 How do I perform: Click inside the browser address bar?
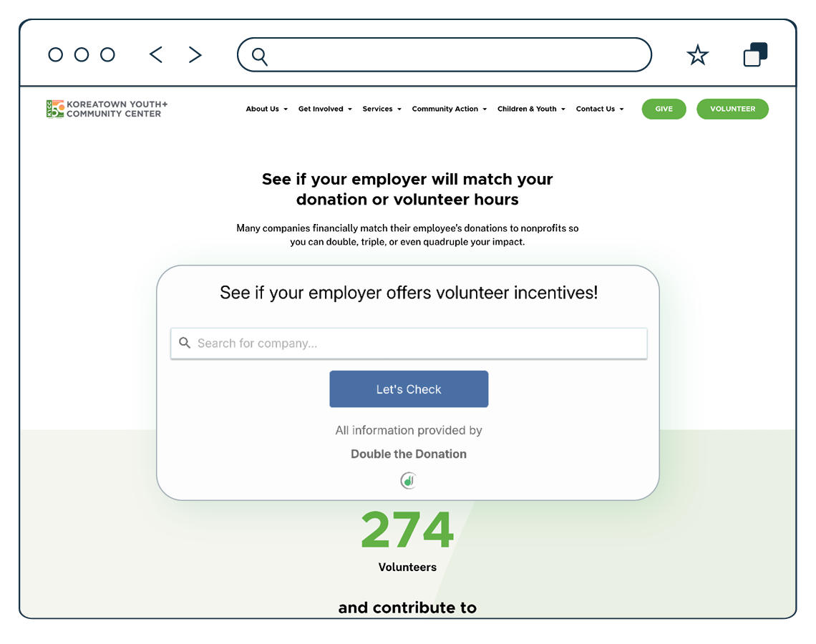coord(444,54)
